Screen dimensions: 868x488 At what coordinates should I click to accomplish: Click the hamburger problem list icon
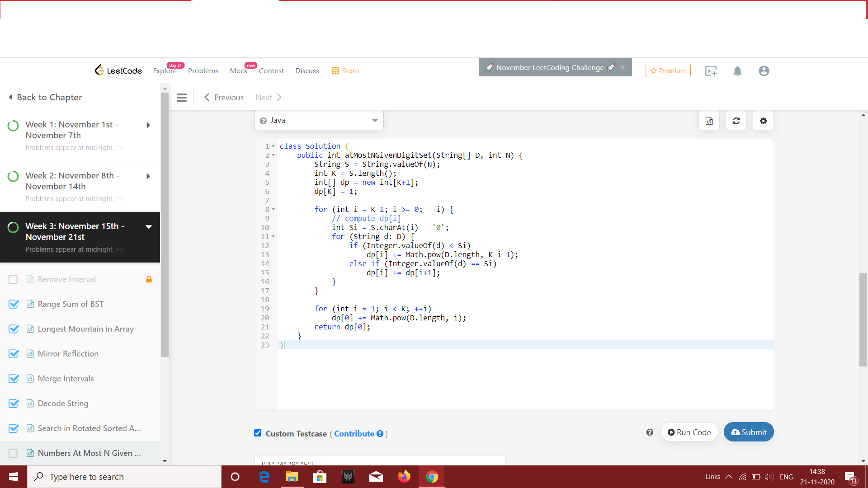point(182,98)
